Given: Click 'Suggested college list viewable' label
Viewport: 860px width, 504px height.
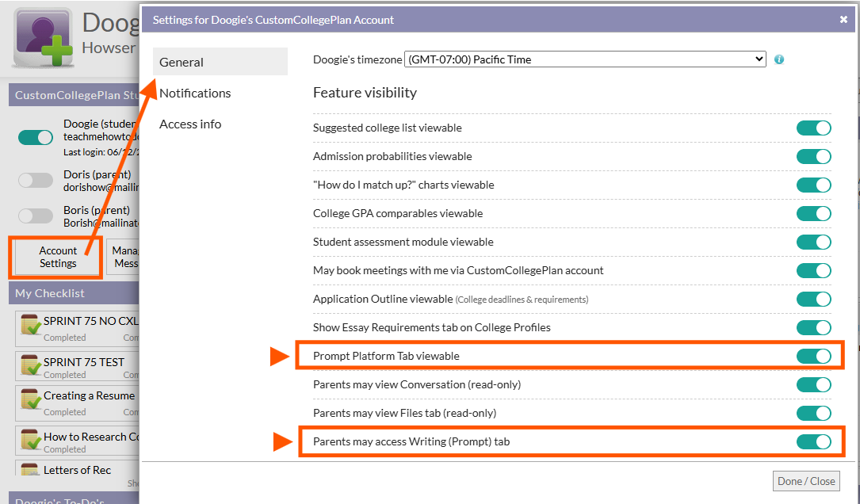Looking at the screenshot, I should [x=388, y=128].
